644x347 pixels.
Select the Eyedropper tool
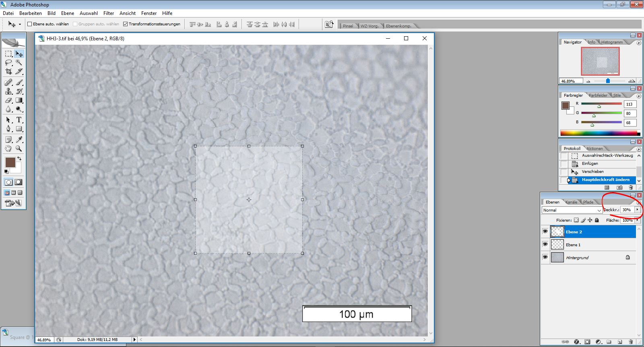tap(19, 139)
